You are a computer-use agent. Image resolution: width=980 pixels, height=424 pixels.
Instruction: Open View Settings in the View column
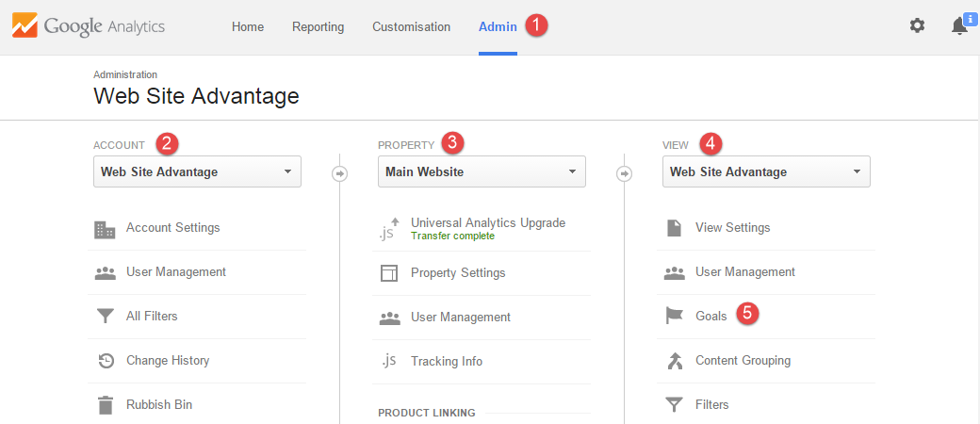click(732, 228)
